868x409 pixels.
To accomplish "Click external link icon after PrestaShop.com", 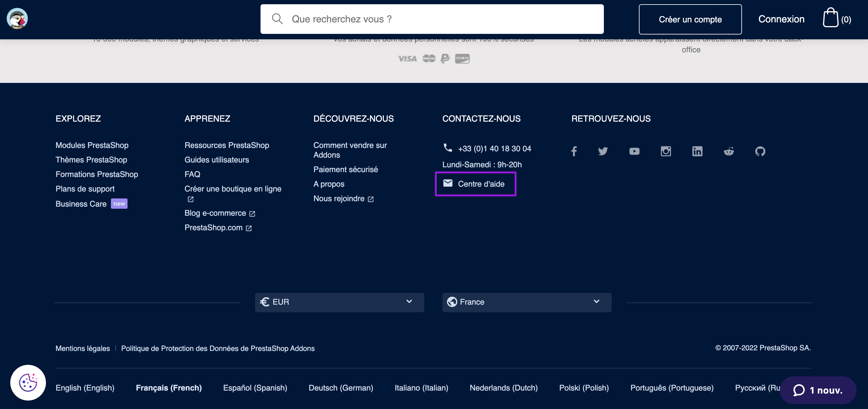I will coord(249,228).
